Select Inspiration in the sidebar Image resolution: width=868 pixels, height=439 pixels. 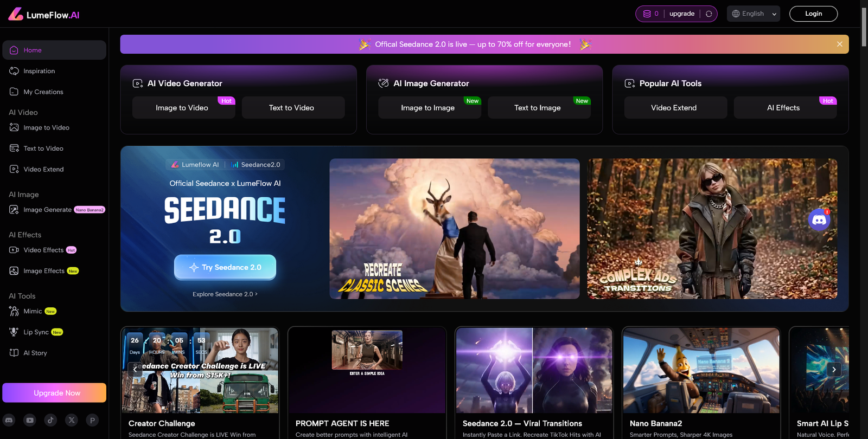[39, 71]
